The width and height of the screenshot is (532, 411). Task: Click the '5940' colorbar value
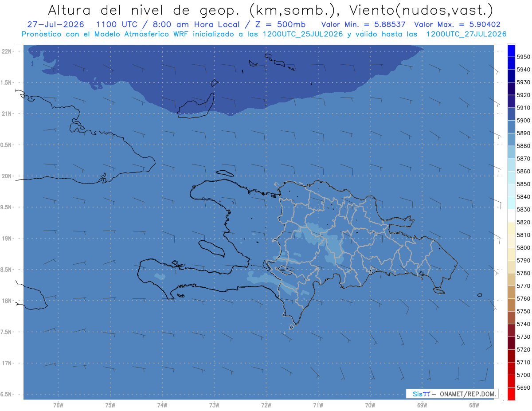524,70
